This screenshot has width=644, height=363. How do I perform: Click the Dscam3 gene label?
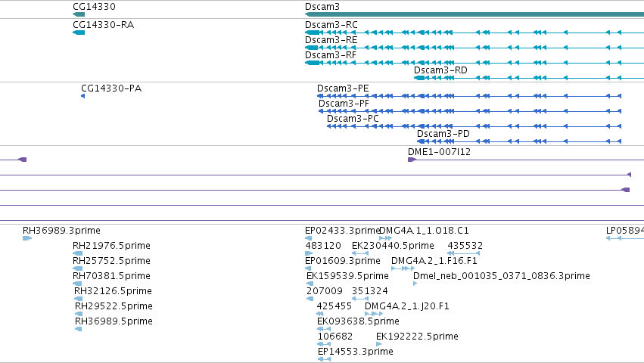(x=322, y=7)
